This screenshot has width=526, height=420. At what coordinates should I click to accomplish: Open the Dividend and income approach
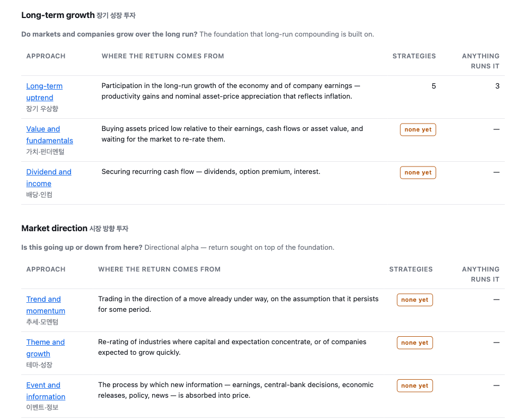(x=49, y=178)
